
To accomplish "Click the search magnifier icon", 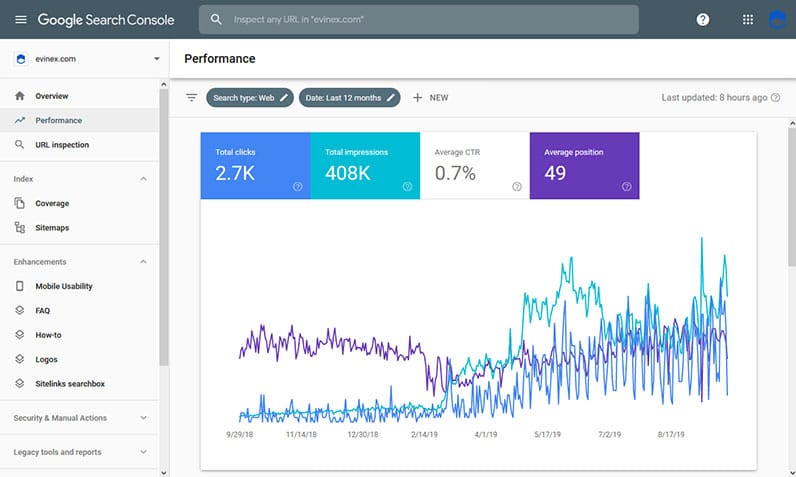I will pyautogui.click(x=216, y=19).
